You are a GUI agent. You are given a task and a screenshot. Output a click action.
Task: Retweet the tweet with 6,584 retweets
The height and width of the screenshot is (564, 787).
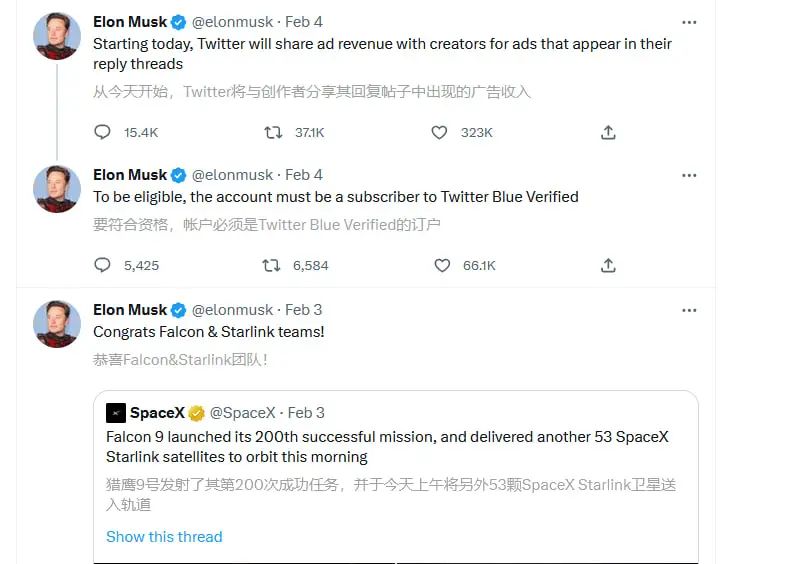click(272, 265)
